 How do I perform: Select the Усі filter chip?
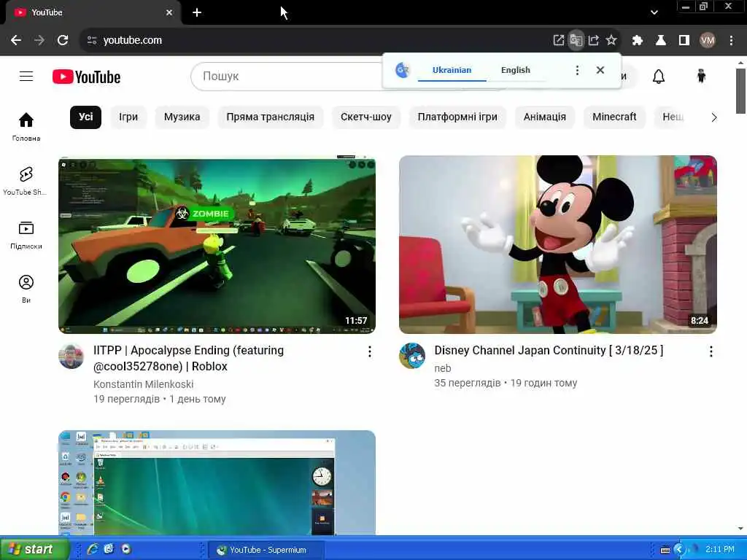[x=86, y=117]
